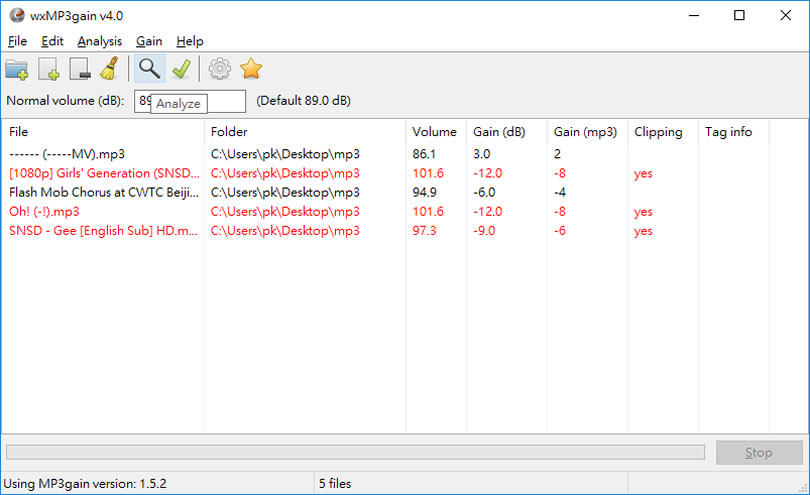Image resolution: width=810 pixels, height=495 pixels.
Task: Open the Help menu
Action: (189, 41)
